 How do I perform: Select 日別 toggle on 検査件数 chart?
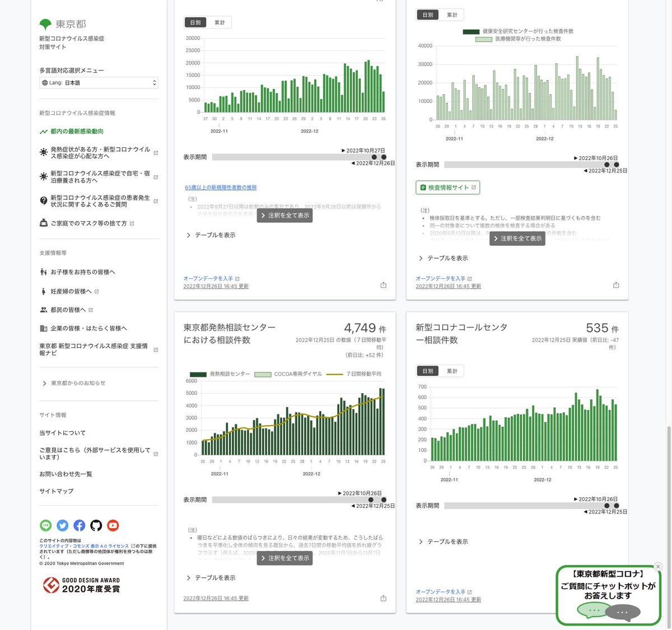[428, 15]
